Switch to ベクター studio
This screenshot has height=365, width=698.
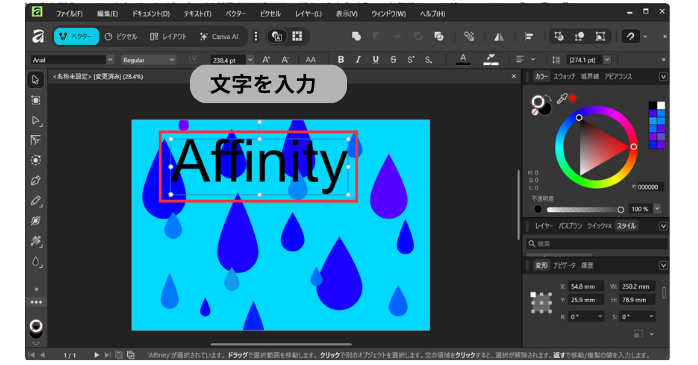tap(76, 36)
